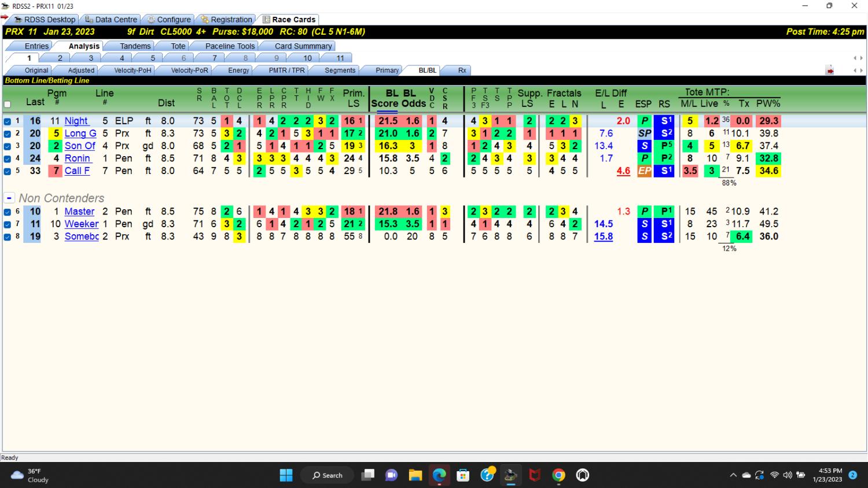Open the Data Centre tab
The image size is (868, 488).
coord(111,20)
